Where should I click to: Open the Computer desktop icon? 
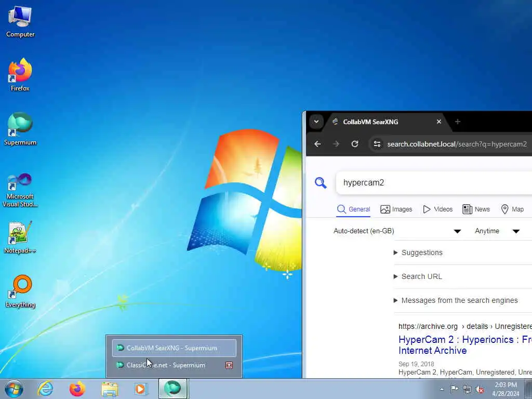coord(20,22)
